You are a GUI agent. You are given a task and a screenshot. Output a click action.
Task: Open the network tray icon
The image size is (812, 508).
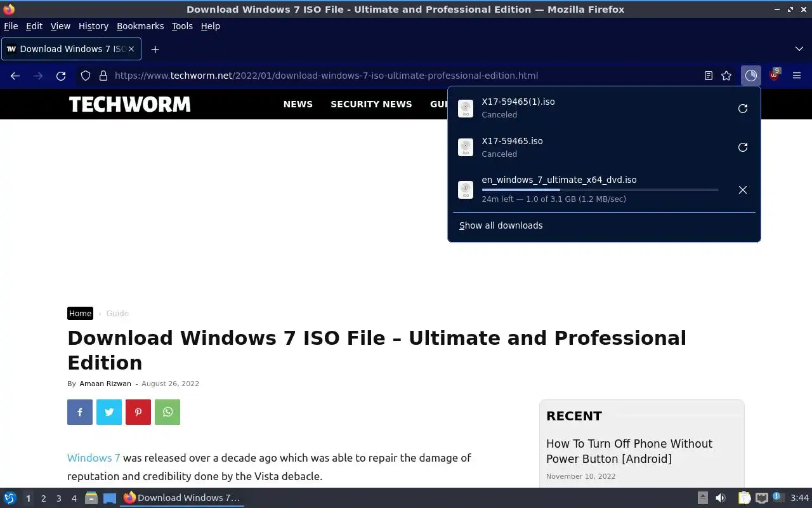coord(762,498)
